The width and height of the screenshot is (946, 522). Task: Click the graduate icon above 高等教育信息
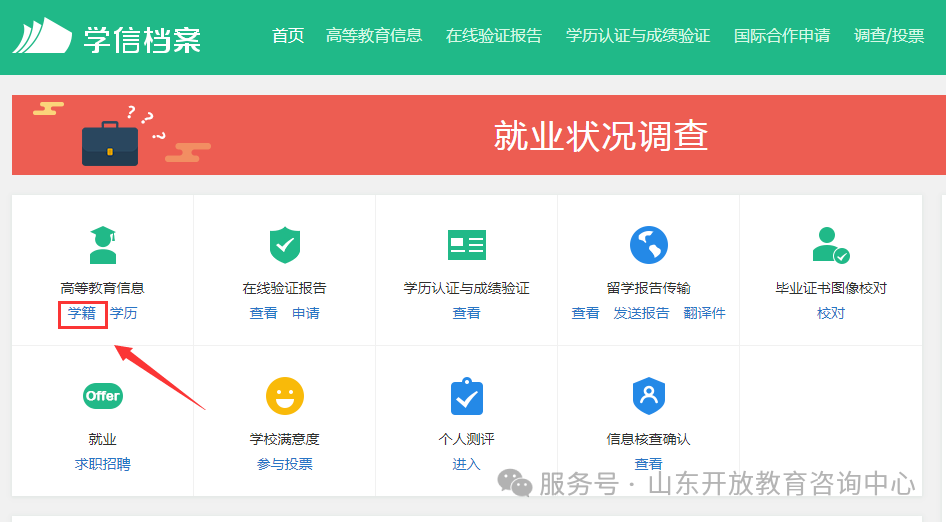(103, 245)
